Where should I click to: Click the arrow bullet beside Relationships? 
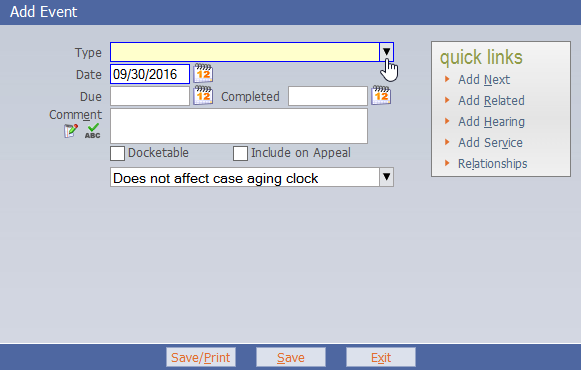point(447,163)
